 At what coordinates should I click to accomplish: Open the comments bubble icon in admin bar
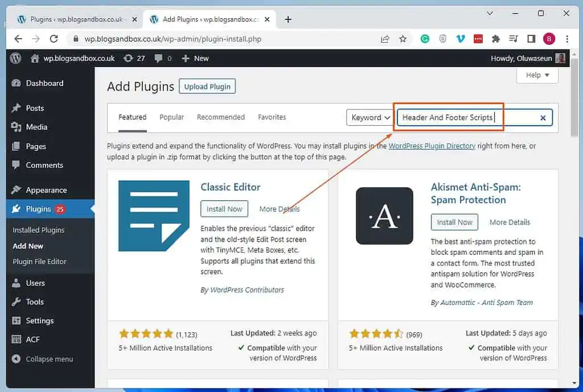158,59
